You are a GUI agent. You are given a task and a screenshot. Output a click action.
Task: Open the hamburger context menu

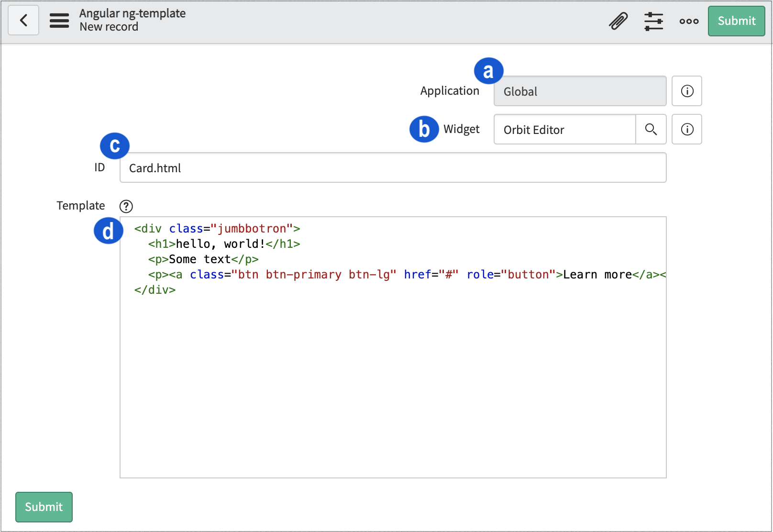point(59,21)
